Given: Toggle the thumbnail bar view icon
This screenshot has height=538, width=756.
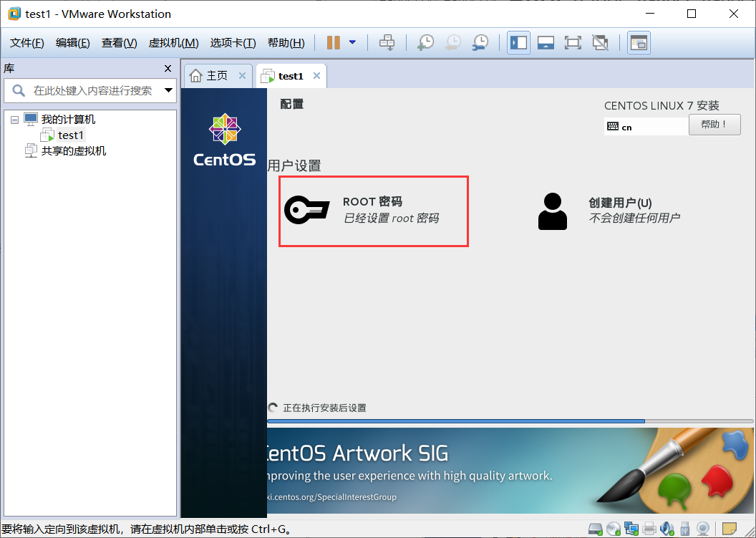Looking at the screenshot, I should click(x=546, y=42).
